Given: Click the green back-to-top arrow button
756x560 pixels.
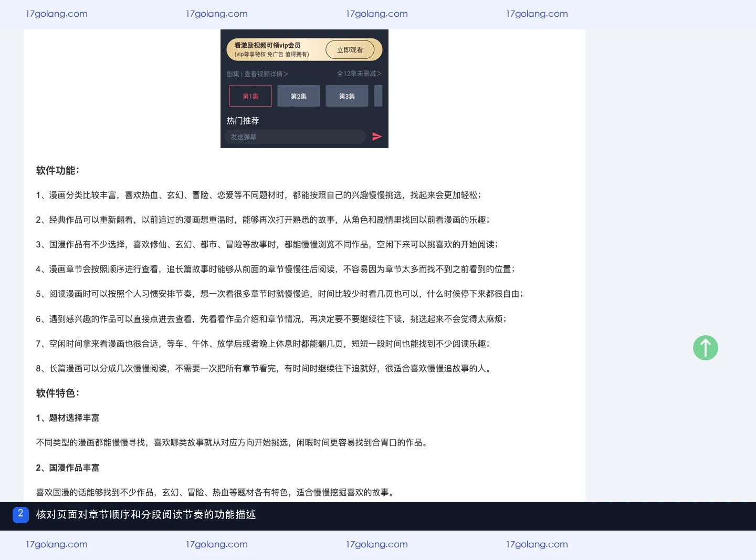Looking at the screenshot, I should (x=705, y=348).
